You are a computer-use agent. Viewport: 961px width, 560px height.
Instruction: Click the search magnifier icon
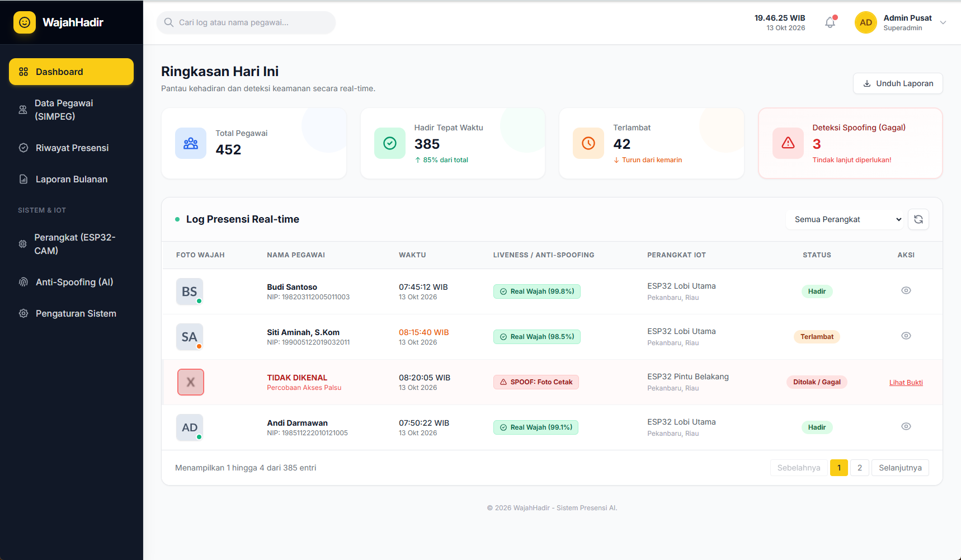pos(169,22)
